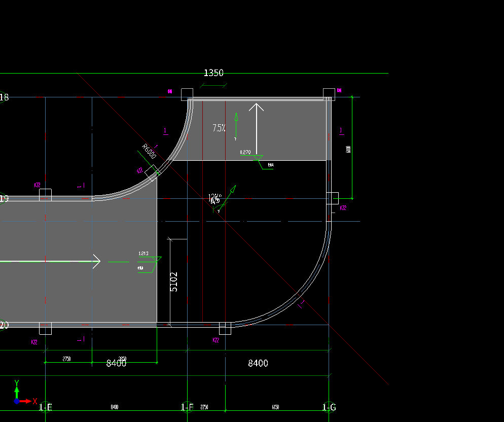Screen dimensions: 504x422
Task: Select the 7.5% slope label
Action: [219, 128]
